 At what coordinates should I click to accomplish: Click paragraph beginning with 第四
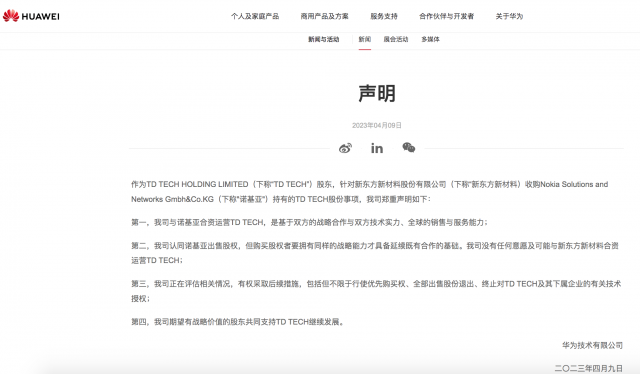pos(238,322)
